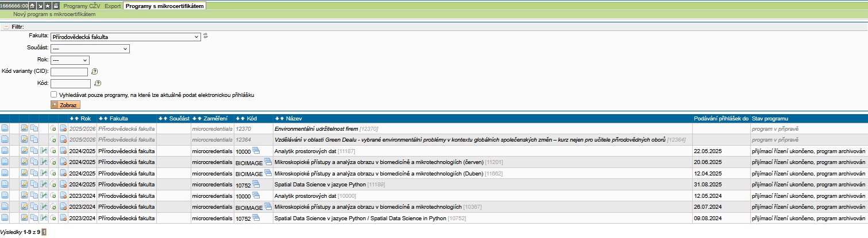
Task: Copy program Analytik prostorových dat [11187]
Action: pyautogui.click(x=34, y=150)
